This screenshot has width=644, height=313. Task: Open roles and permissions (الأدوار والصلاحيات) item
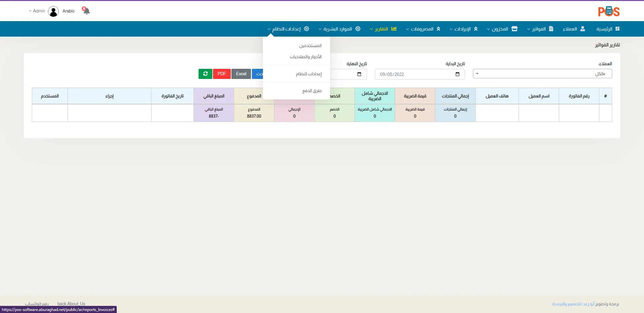pos(306,57)
